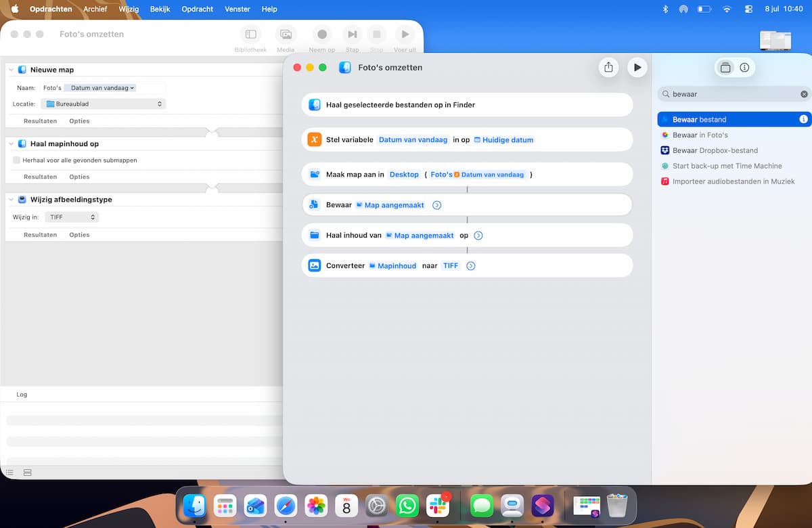
Task: Open the 'Wijzig in' TIFF dropdown
Action: coord(72,217)
